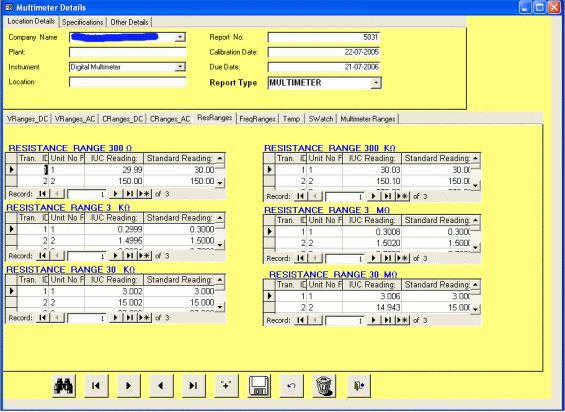
Task: Last record button in Range 30 KΩ navigator
Action: (130, 318)
